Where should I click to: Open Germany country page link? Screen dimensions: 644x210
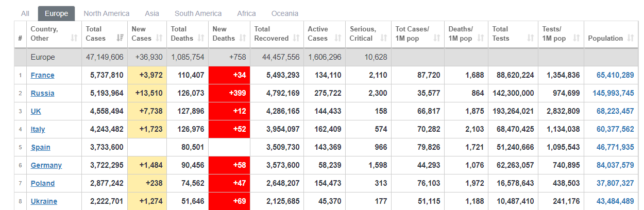(x=46, y=165)
